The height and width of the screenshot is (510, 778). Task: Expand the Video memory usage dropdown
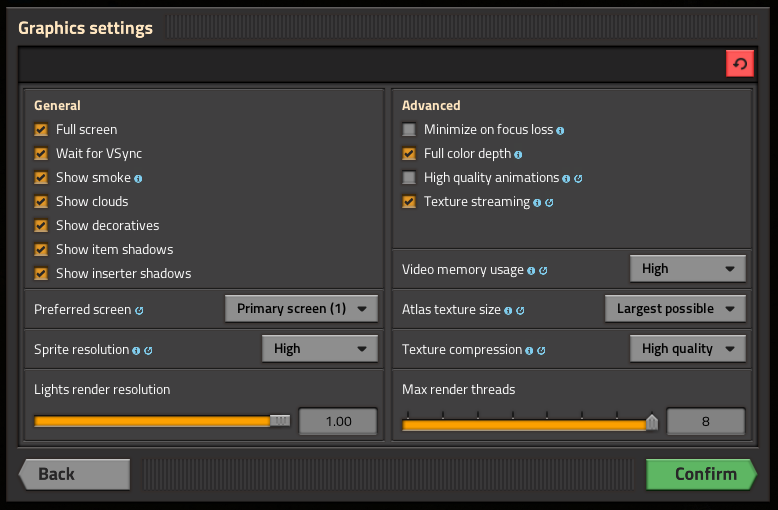pyautogui.click(x=687, y=269)
